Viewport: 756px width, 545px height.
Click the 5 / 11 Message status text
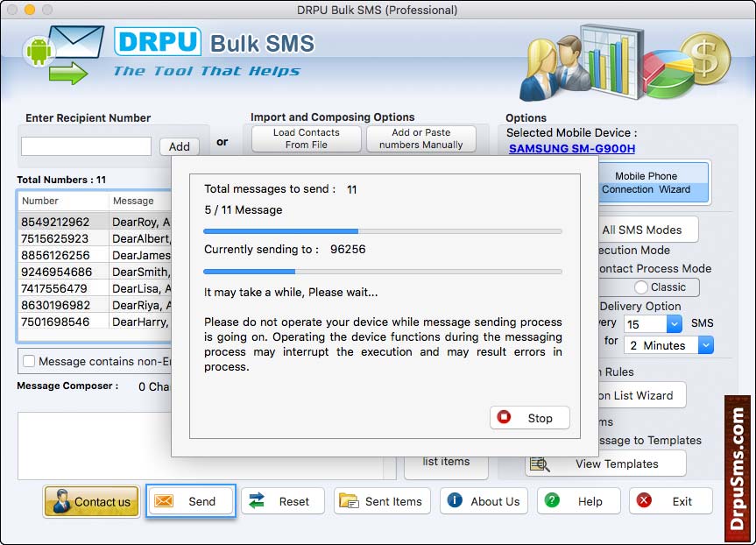(243, 209)
